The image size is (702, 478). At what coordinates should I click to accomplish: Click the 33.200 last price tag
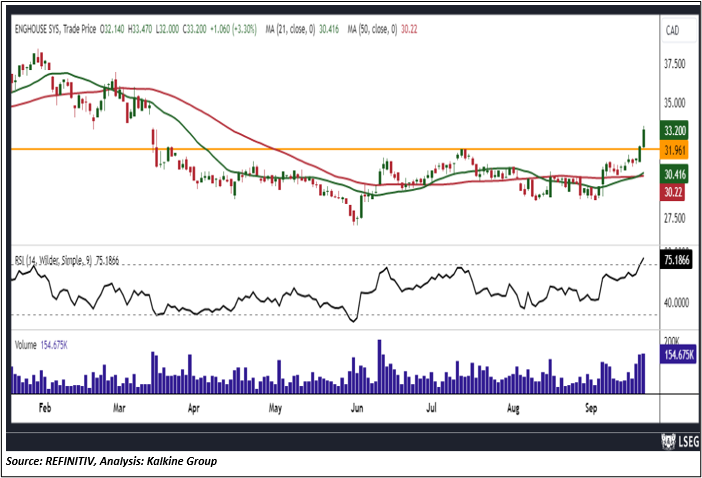coord(675,131)
